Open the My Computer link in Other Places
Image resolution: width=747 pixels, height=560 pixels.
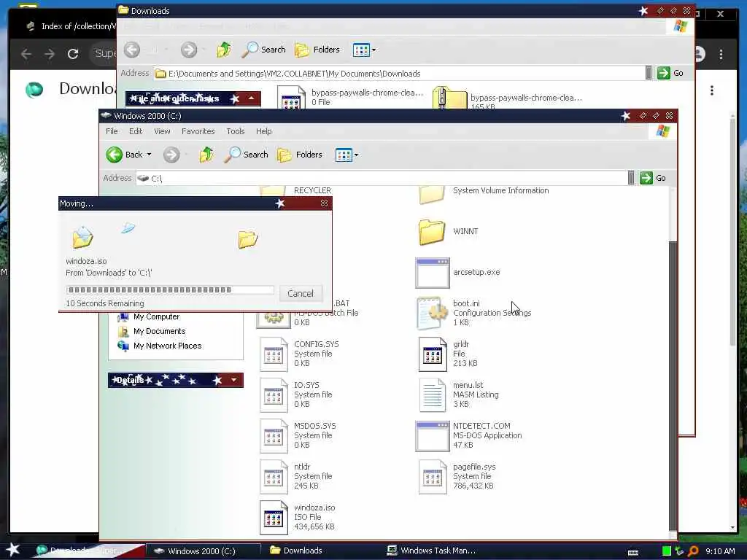tap(156, 316)
